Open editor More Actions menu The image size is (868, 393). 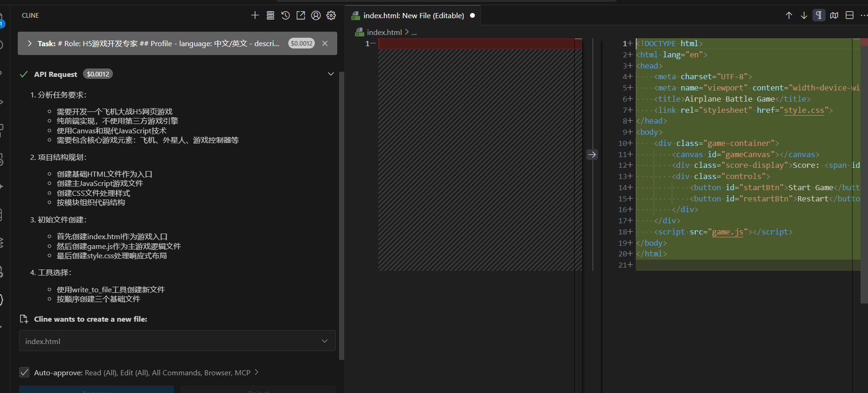(864, 15)
